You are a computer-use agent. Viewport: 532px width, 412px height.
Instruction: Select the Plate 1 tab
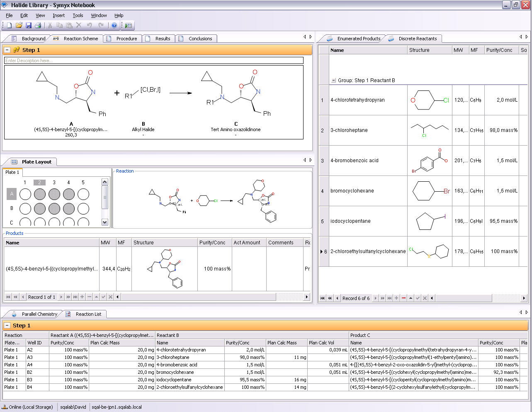click(x=12, y=172)
